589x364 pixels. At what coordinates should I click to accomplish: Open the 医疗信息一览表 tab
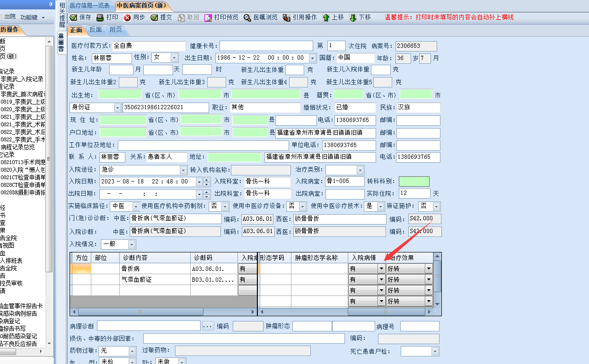click(90, 6)
